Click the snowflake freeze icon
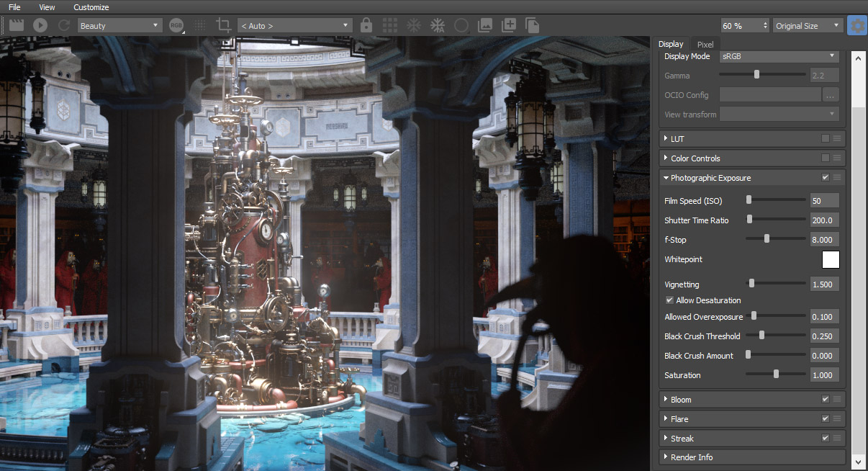Screen dimensions: 868x471 click(x=414, y=25)
